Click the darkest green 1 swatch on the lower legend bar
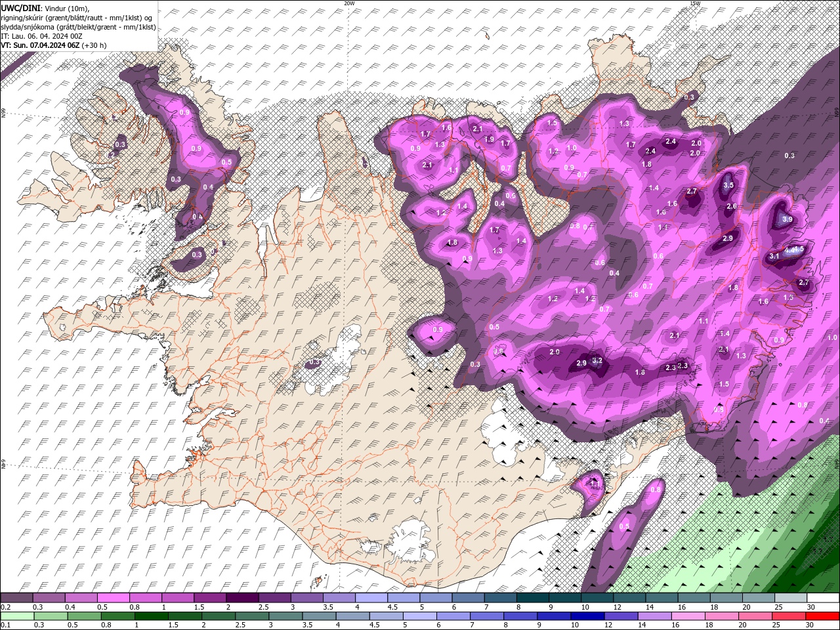This screenshot has height=630, width=840. tap(151, 616)
